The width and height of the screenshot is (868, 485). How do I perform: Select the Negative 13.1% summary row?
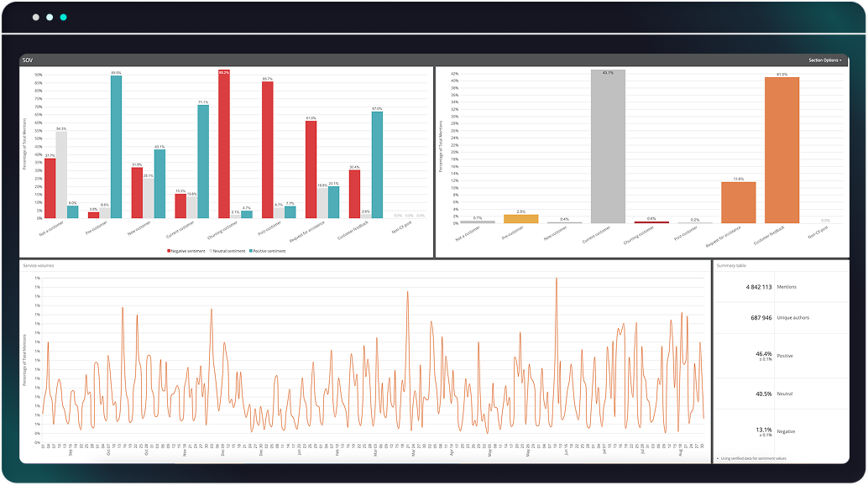tap(781, 431)
